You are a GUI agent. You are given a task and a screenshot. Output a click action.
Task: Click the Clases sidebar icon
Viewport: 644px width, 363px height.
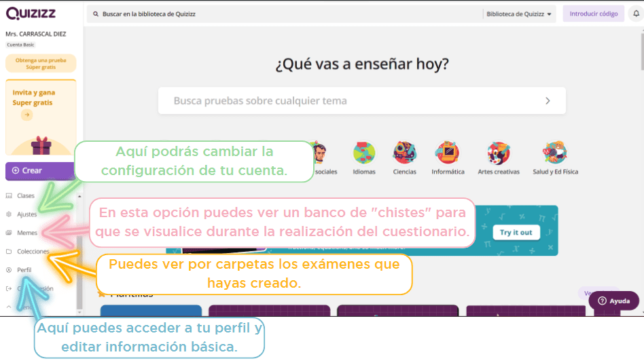coord(9,195)
